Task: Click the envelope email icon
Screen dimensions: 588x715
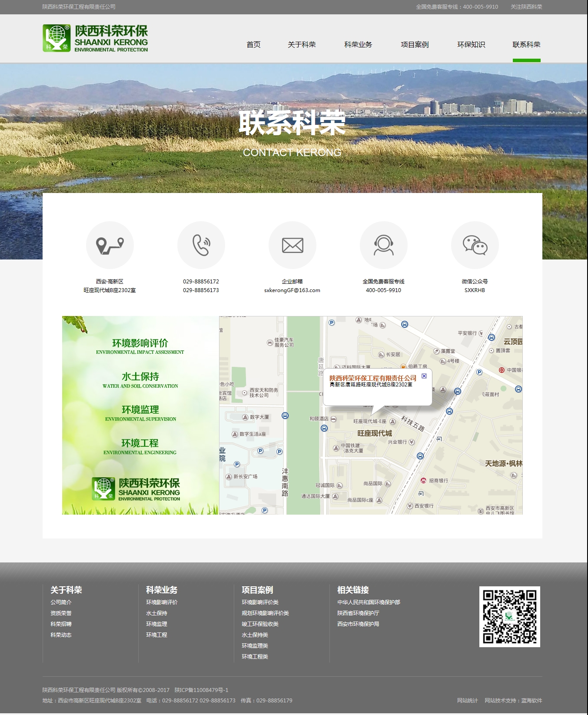Action: 292,245
